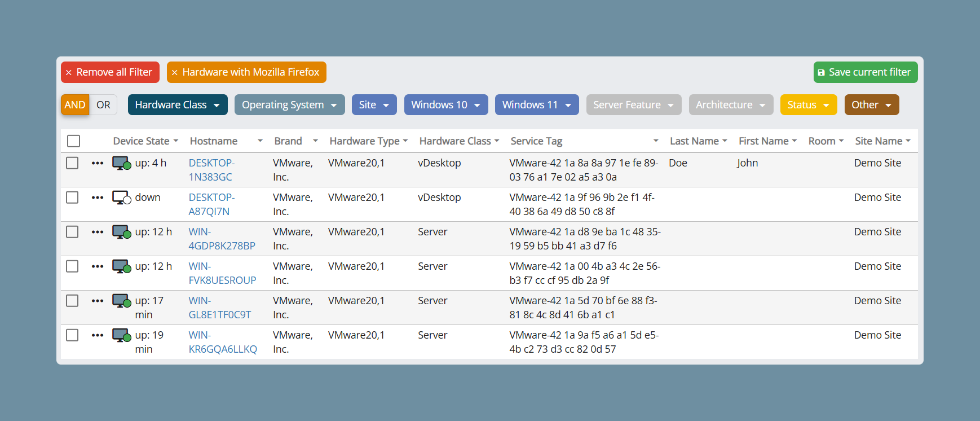980x421 pixels.
Task: Open the Operating System filter dropdown
Action: click(289, 105)
